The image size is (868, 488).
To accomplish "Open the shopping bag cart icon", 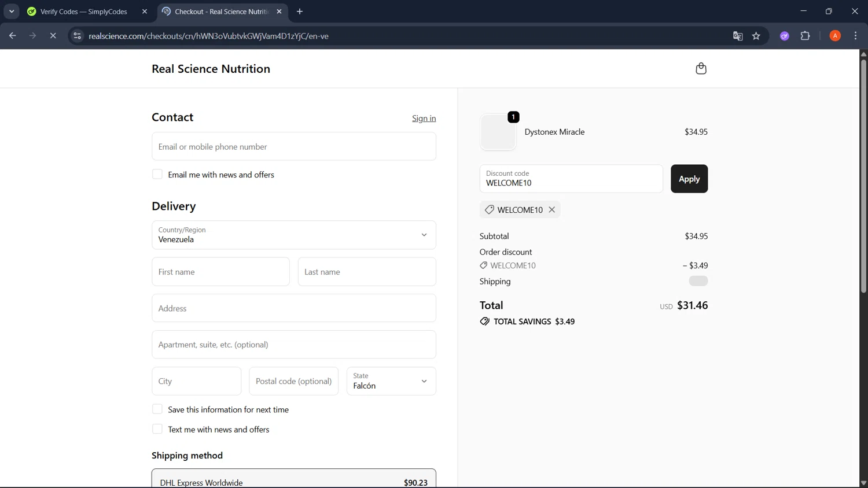I will pyautogui.click(x=701, y=68).
